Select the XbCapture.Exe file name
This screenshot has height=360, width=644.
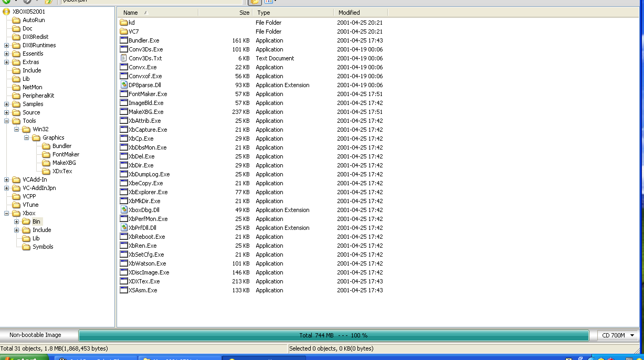click(x=148, y=130)
